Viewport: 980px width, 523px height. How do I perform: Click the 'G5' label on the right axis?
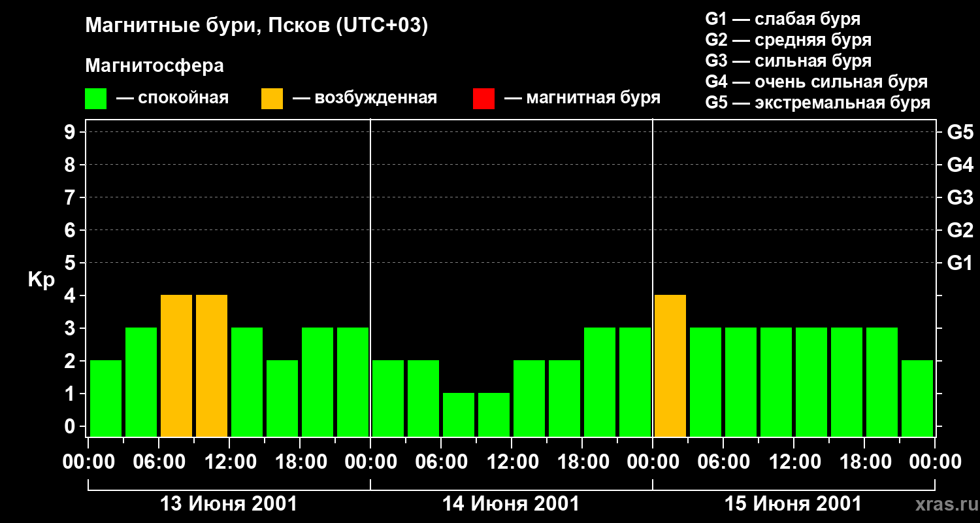click(x=960, y=132)
